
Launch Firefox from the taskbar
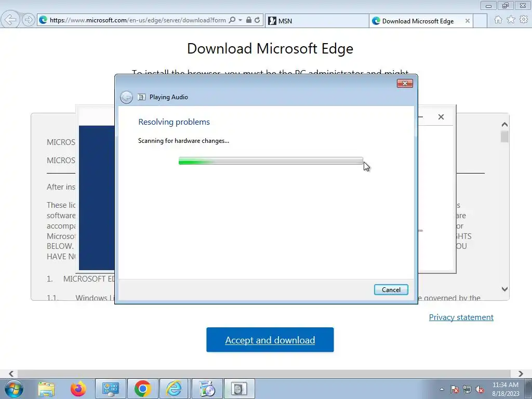pyautogui.click(x=78, y=389)
